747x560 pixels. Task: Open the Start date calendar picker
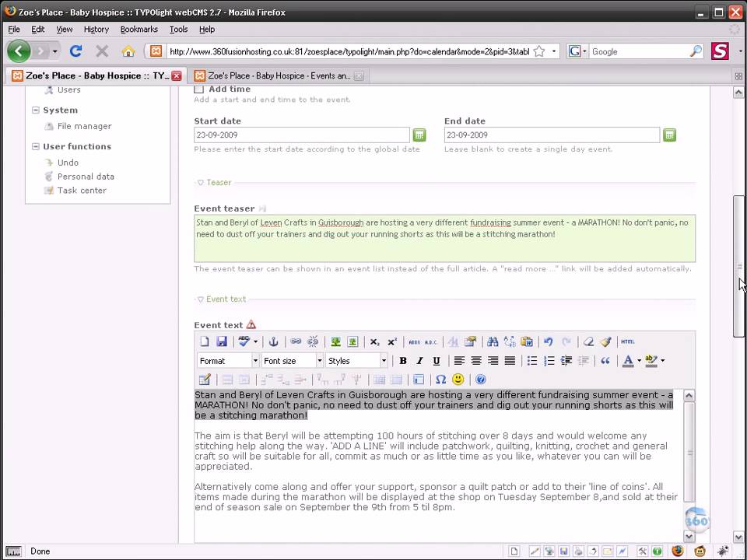pyautogui.click(x=419, y=135)
